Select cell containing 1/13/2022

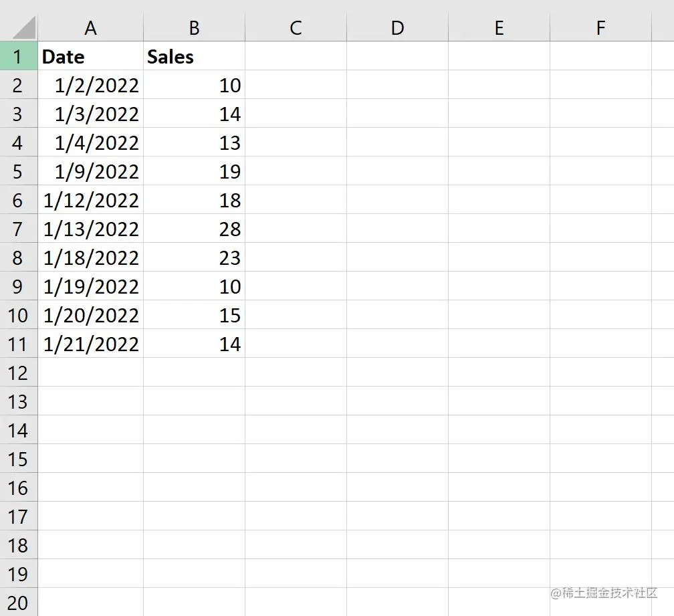pyautogui.click(x=90, y=229)
